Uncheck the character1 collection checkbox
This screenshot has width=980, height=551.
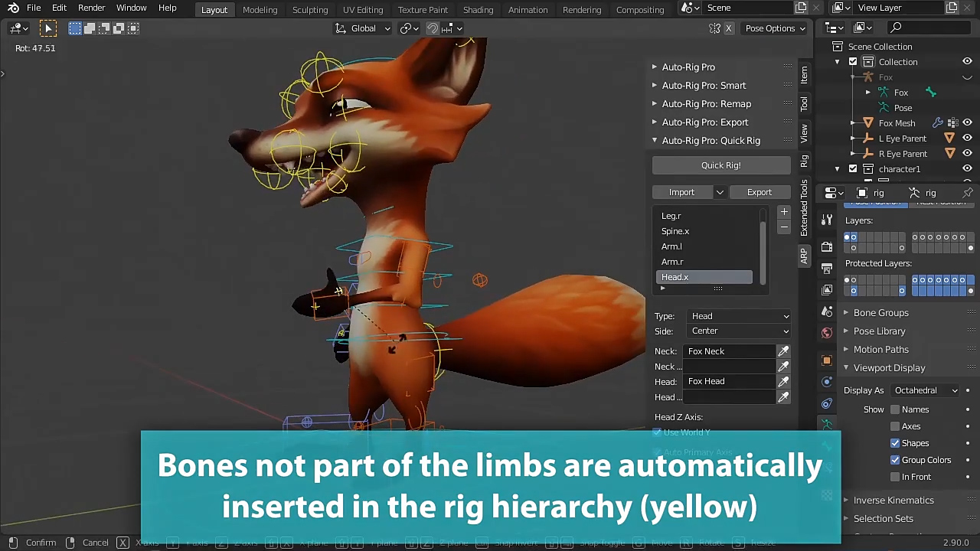[x=853, y=169]
